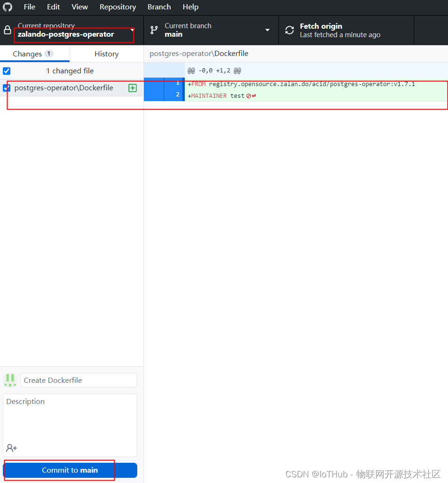Focus the commit Description text area
448x483 pixels.
click(x=70, y=425)
